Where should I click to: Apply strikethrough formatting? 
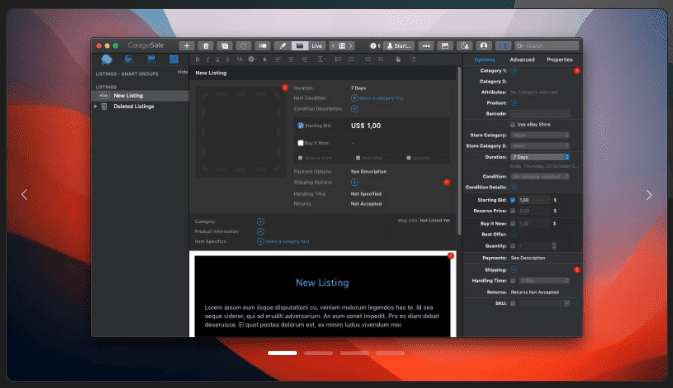click(x=227, y=60)
